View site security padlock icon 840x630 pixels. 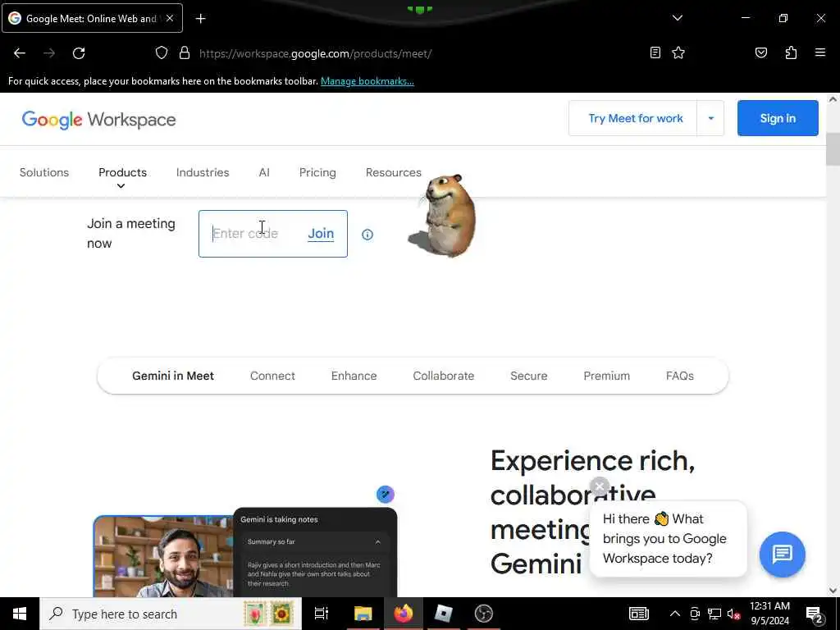coord(185,53)
